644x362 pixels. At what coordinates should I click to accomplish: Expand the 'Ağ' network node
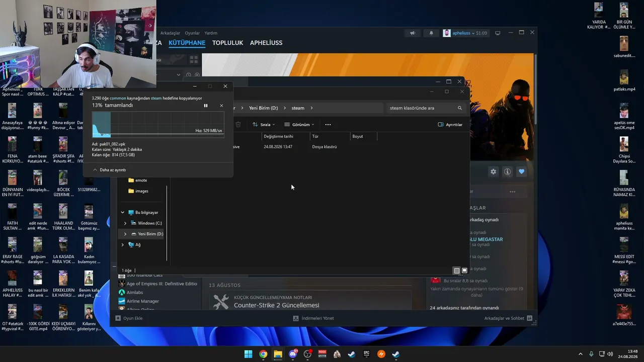pyautogui.click(x=122, y=245)
